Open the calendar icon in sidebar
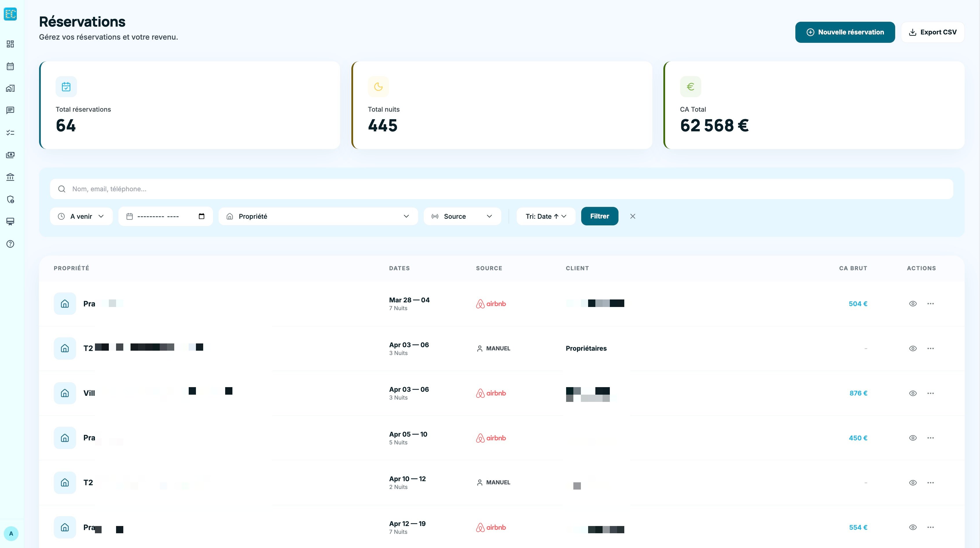 10,66
